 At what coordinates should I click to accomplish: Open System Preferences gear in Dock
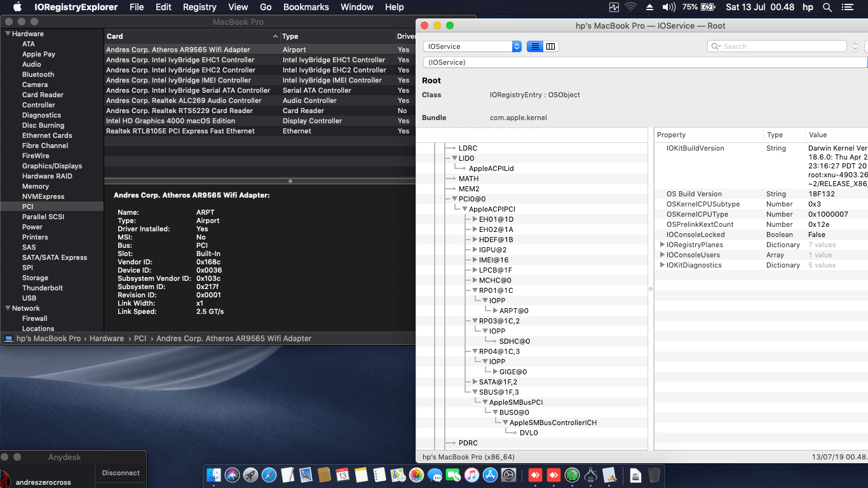(x=508, y=475)
